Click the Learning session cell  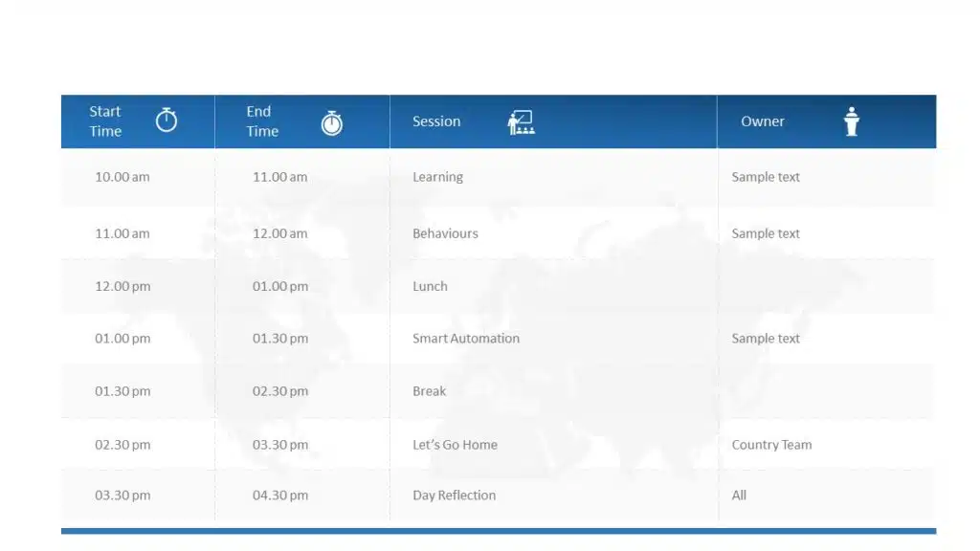(x=437, y=177)
